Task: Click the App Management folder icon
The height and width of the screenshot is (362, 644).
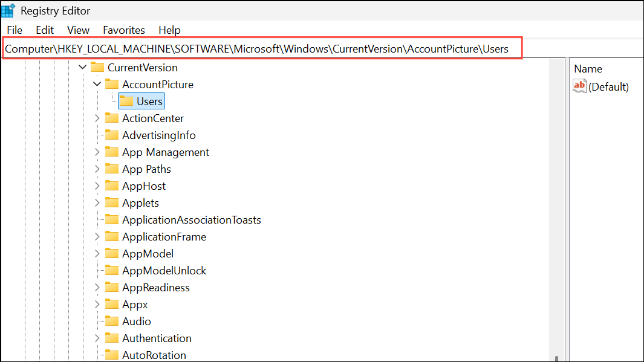Action: [112, 152]
